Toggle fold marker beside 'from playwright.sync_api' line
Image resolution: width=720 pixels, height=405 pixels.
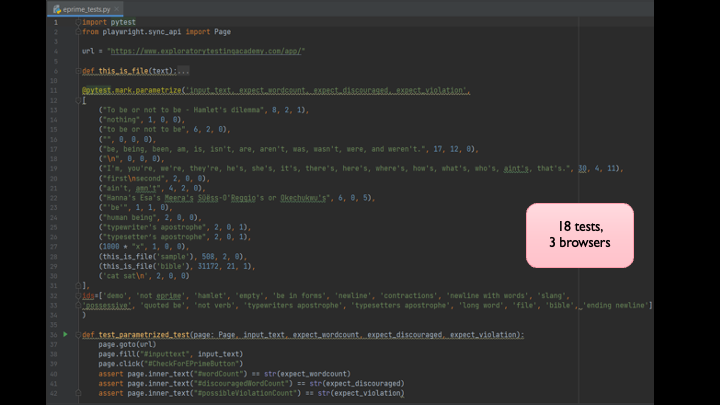coord(78,32)
